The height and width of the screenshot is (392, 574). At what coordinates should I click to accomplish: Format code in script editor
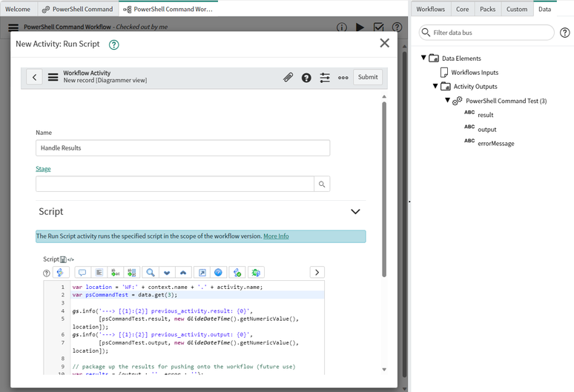tap(99, 273)
